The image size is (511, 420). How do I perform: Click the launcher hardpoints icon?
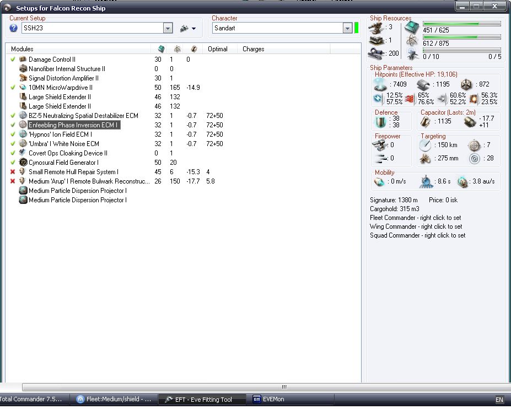[376, 40]
